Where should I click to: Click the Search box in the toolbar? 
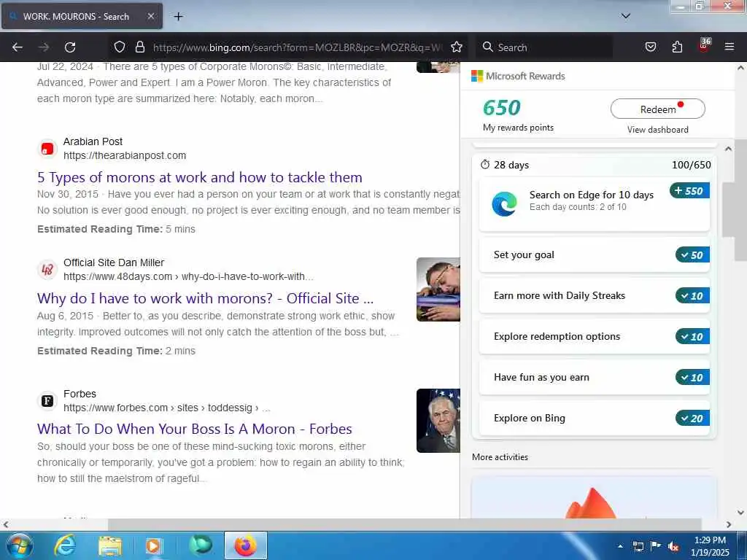click(x=543, y=47)
